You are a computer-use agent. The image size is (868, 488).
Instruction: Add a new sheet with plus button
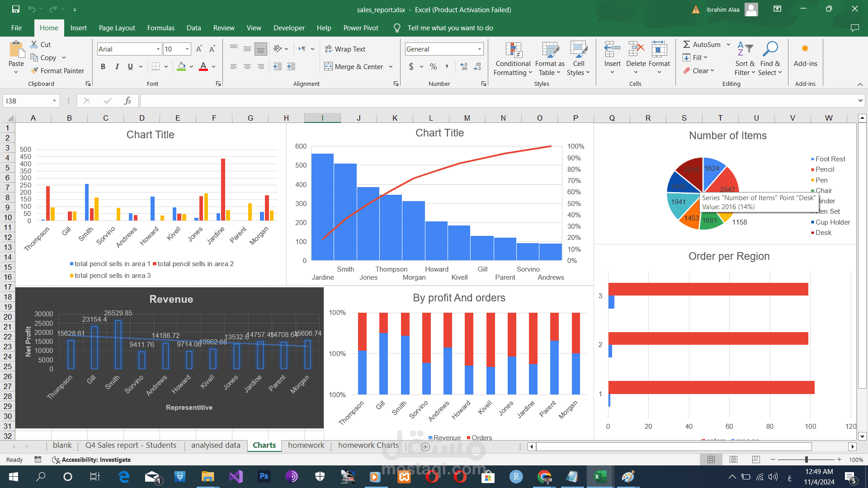425,446
